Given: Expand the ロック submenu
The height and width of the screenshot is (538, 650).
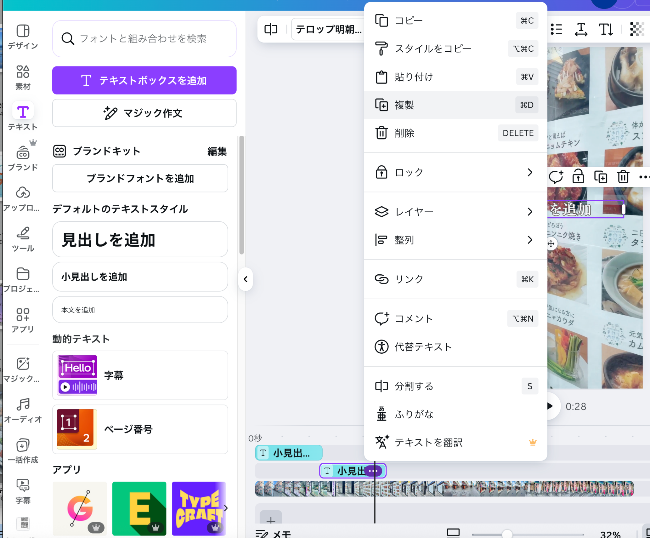Looking at the screenshot, I should 455,173.
